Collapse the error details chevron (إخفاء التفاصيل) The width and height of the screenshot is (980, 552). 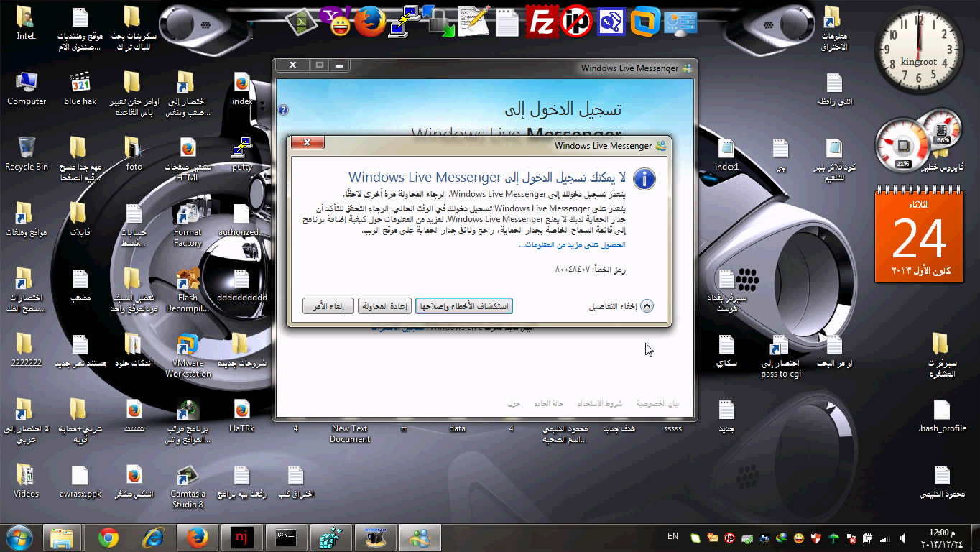tap(647, 306)
